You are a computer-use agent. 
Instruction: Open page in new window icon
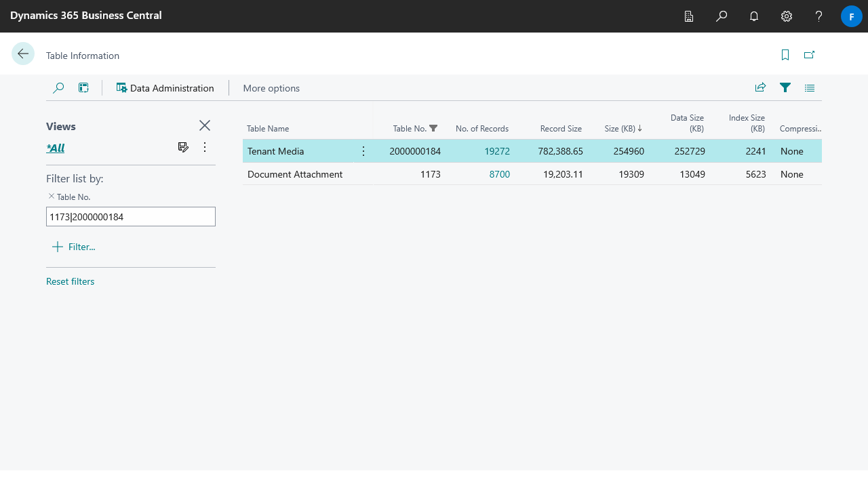(809, 55)
